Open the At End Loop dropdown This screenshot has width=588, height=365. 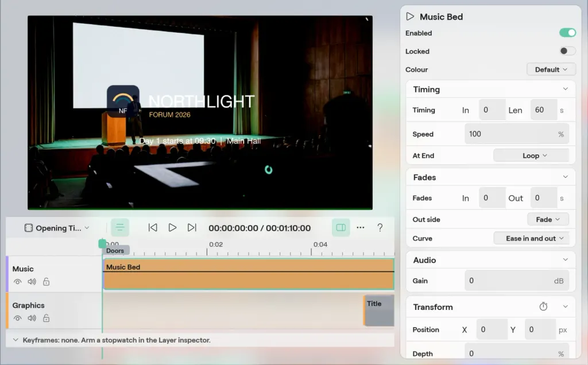pos(531,156)
